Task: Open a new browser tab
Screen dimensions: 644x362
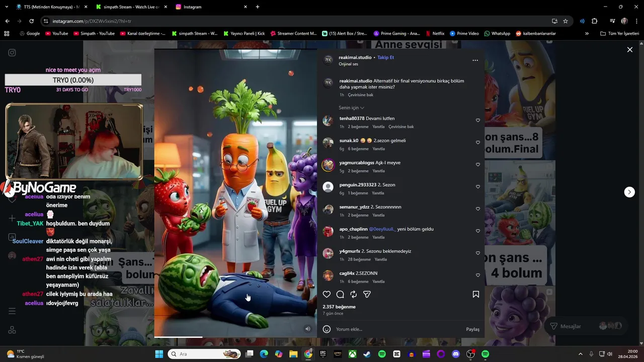Action: pos(258,7)
